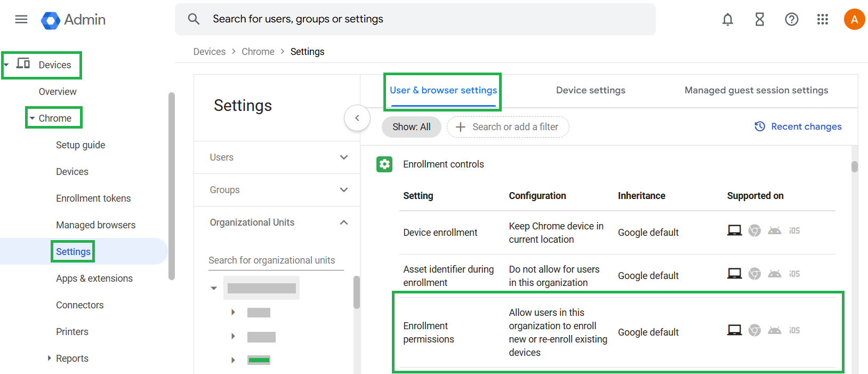868x374 pixels.
Task: Click the organizational units list scrollbar
Action: pyautogui.click(x=356, y=292)
